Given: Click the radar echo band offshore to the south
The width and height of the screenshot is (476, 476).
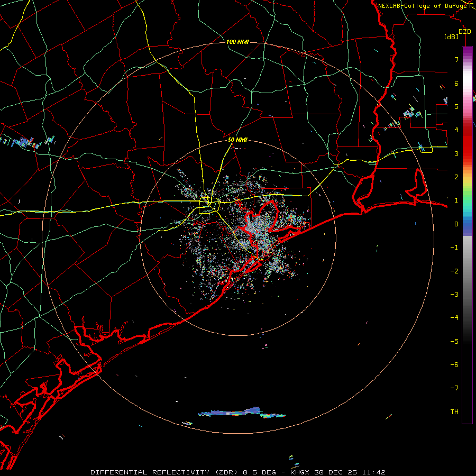Looking at the screenshot, I should (242, 413).
